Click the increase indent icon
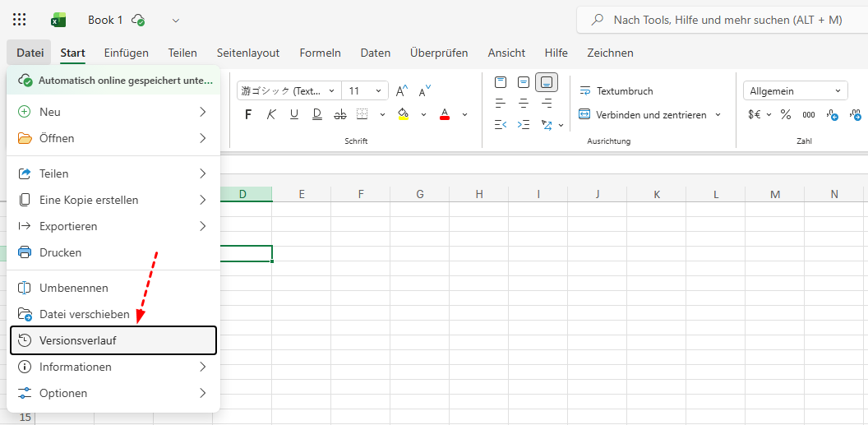868x425 pixels. pos(524,125)
